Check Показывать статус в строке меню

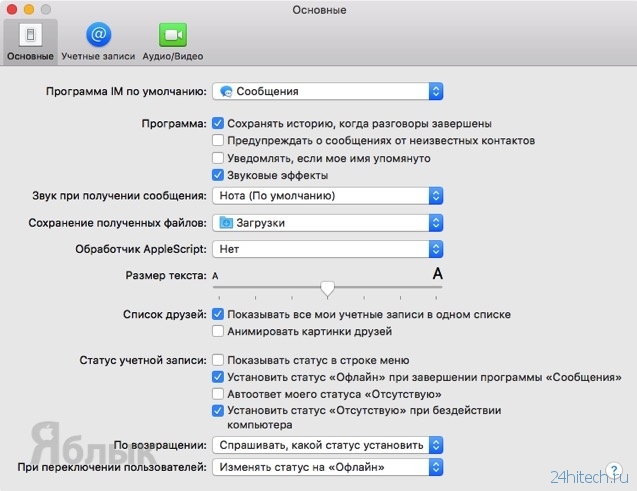218,360
